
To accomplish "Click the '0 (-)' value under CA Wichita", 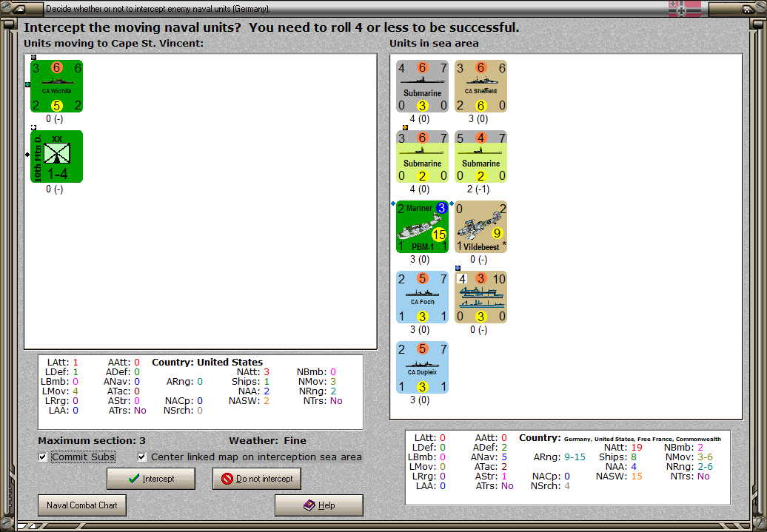I will [54, 119].
